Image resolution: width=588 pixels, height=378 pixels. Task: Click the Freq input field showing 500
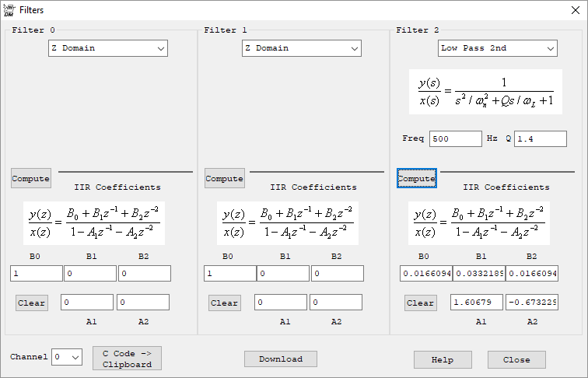pos(455,138)
